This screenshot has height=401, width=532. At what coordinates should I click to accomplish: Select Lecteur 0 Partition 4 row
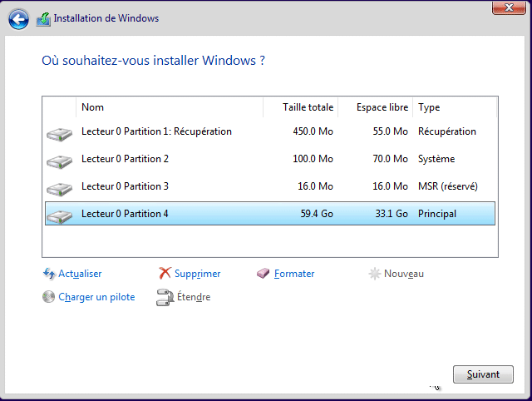tap(125, 214)
